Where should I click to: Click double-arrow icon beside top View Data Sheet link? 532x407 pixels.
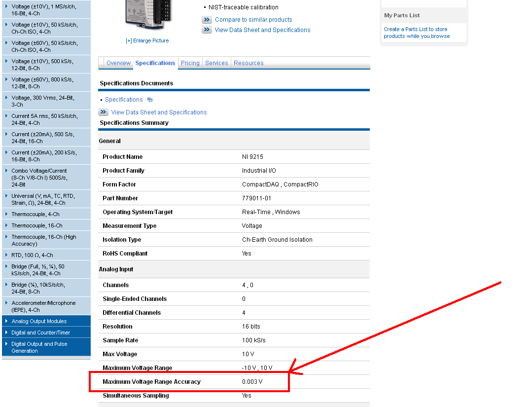click(207, 30)
